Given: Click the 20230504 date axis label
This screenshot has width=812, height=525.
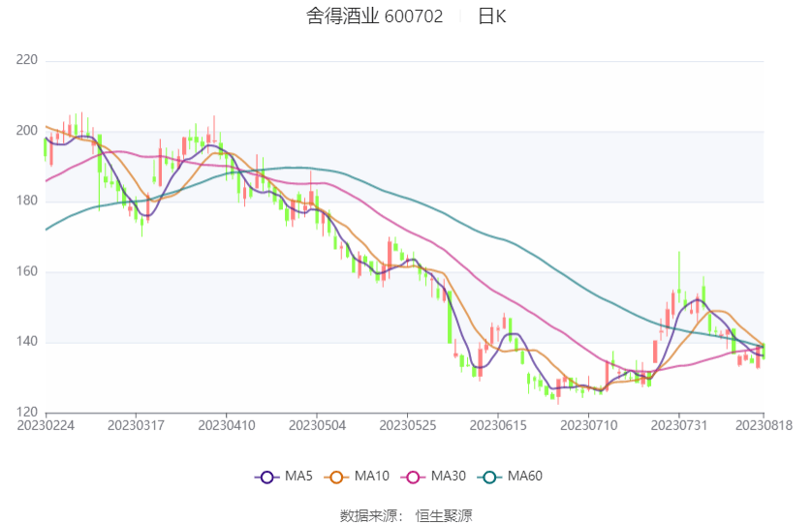Looking at the screenshot, I should pyautogui.click(x=317, y=425).
